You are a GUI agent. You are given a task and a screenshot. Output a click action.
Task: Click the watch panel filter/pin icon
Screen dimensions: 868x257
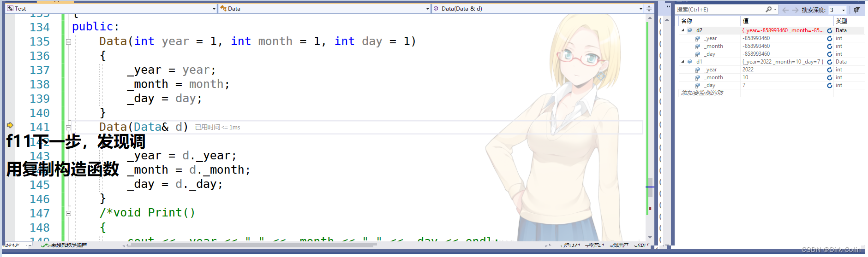[x=856, y=10]
